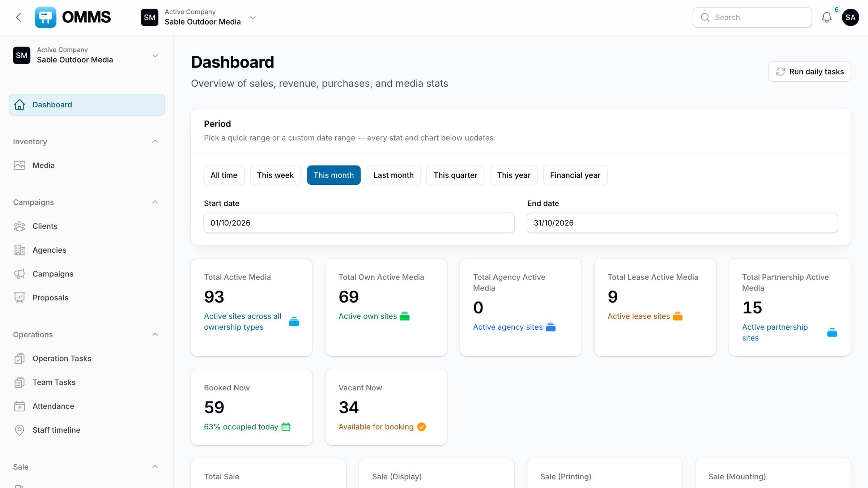The image size is (868, 488).
Task: Select the Financial year period
Action: click(x=575, y=175)
